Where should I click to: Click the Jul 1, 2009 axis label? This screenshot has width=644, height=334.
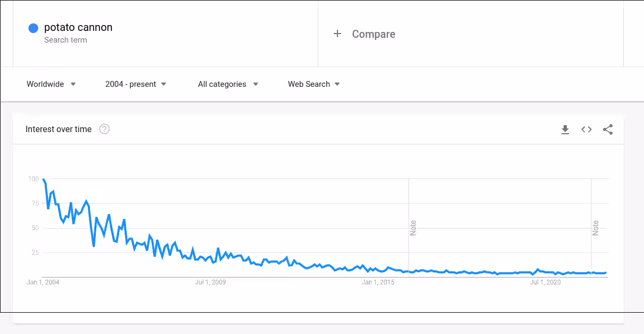(x=211, y=282)
